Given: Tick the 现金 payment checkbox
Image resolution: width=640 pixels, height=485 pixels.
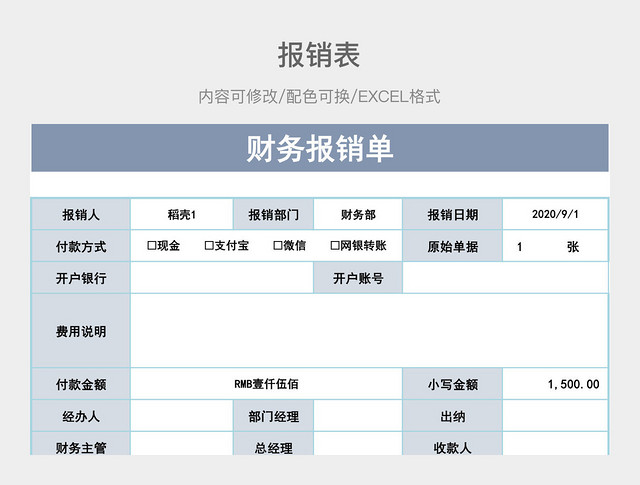Looking at the screenshot, I should [x=152, y=246].
